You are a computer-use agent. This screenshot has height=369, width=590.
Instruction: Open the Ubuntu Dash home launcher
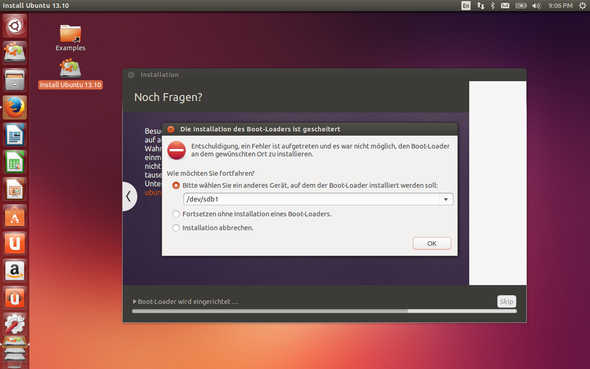tap(15, 26)
